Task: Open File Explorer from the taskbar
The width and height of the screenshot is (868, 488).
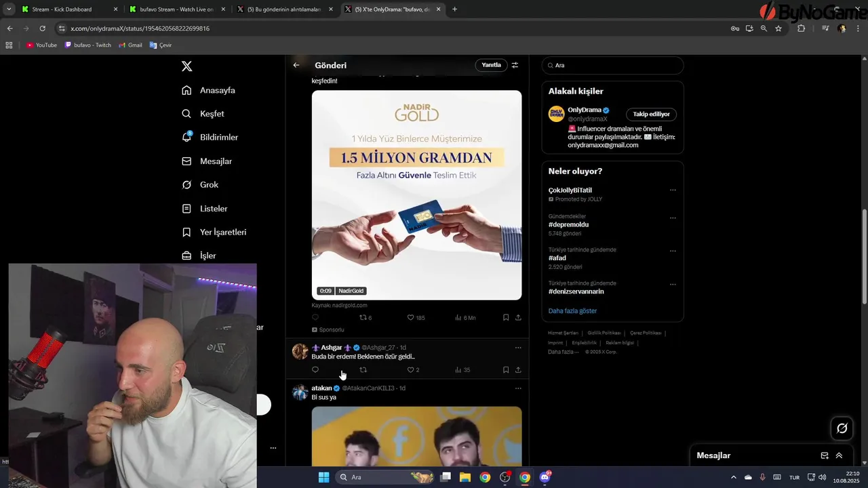Action: click(x=465, y=477)
